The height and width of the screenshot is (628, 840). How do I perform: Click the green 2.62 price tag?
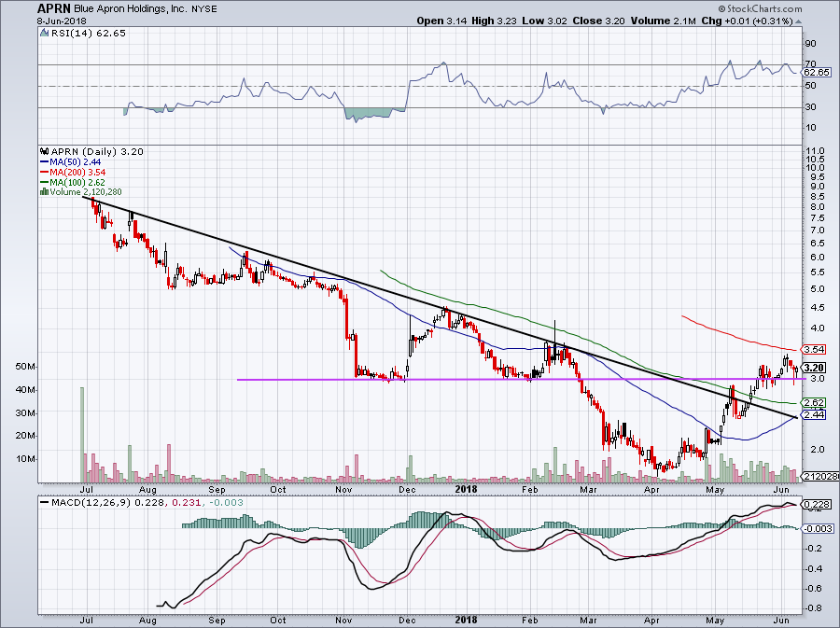[814, 402]
